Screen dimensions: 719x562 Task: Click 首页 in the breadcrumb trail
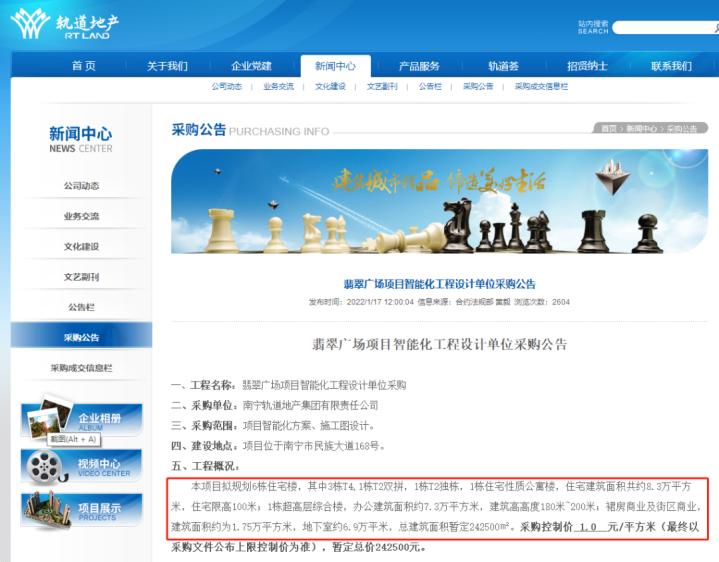(609, 129)
